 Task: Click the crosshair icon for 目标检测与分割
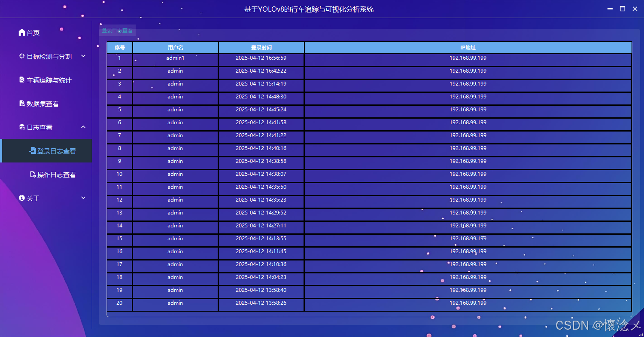(22, 56)
